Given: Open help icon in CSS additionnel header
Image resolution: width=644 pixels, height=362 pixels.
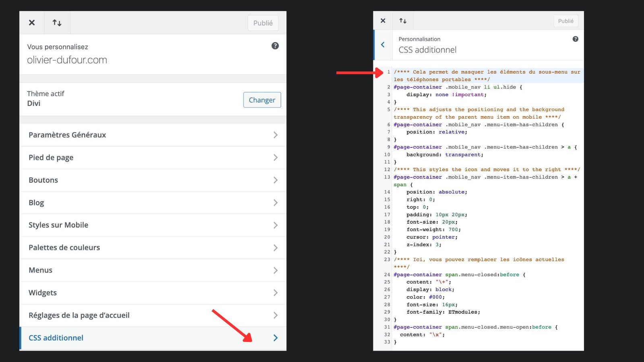Looking at the screenshot, I should [576, 39].
